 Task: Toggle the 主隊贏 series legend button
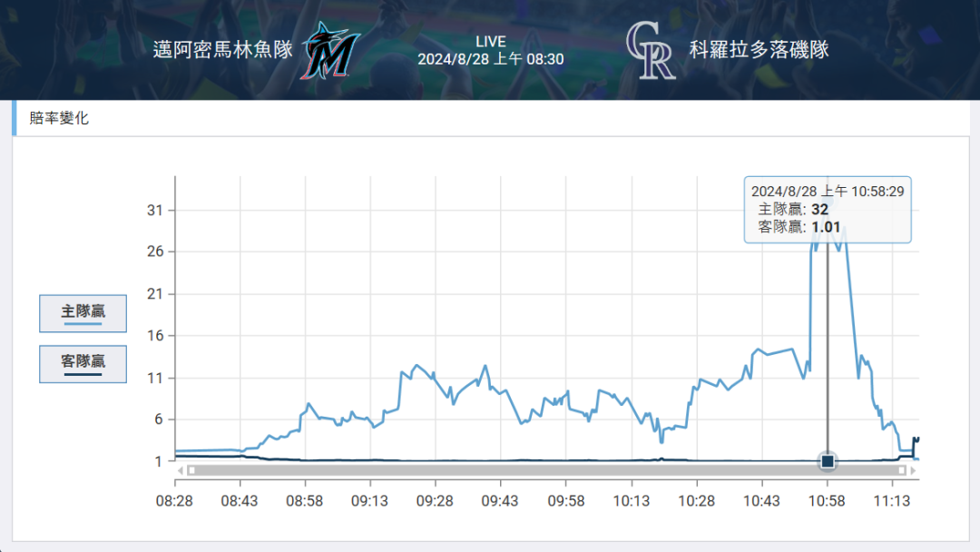[x=83, y=313]
